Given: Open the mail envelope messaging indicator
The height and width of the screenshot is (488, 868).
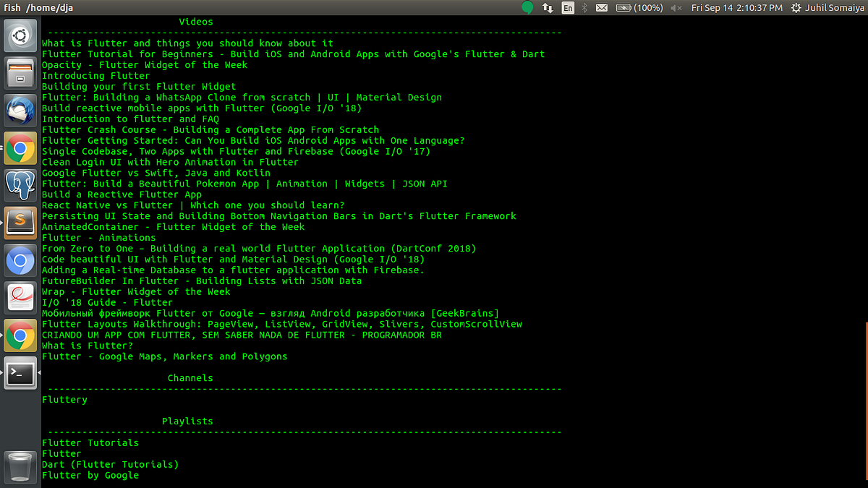Looking at the screenshot, I should [602, 8].
